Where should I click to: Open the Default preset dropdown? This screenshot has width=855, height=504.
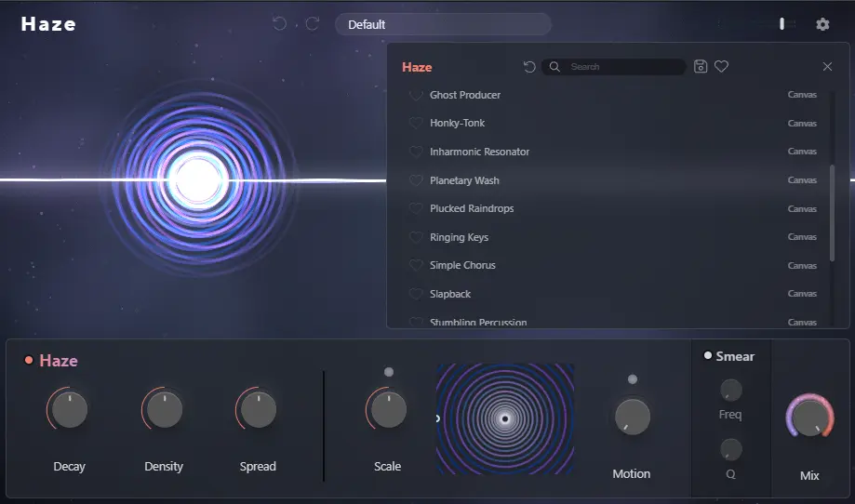[x=442, y=24]
